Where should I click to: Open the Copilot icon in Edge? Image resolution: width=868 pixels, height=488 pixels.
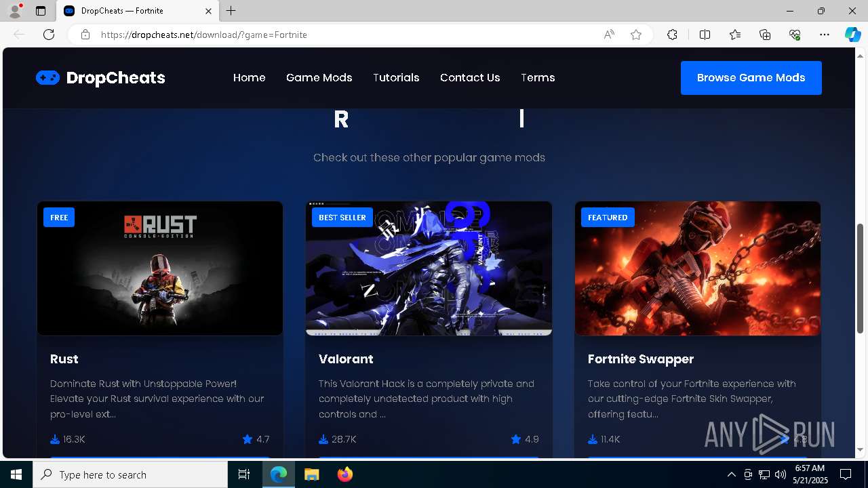tap(852, 35)
